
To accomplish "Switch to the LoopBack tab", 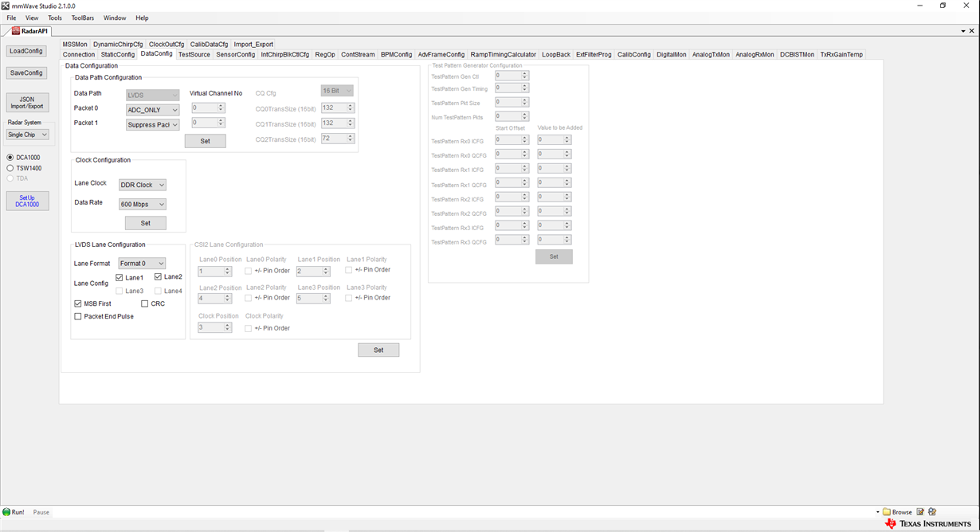I will (556, 55).
